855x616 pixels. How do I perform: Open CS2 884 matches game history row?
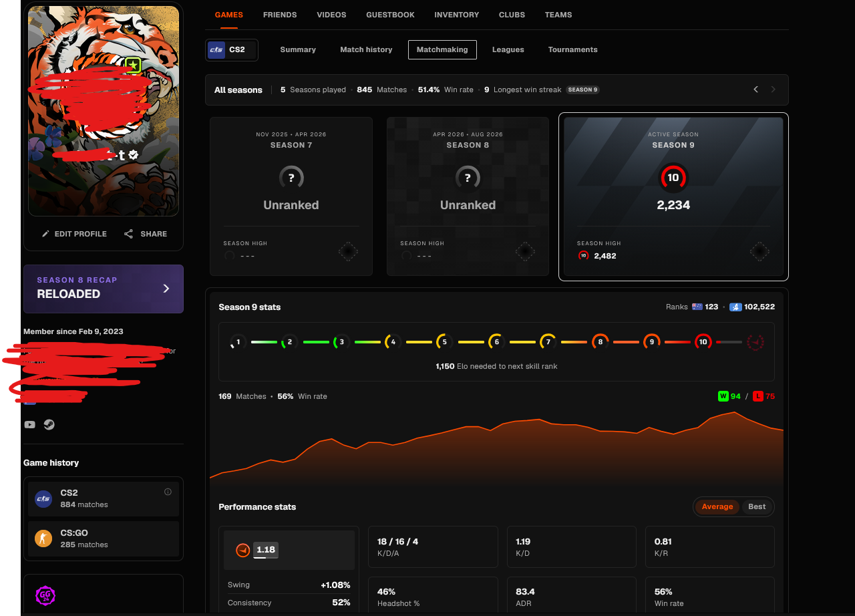104,498
